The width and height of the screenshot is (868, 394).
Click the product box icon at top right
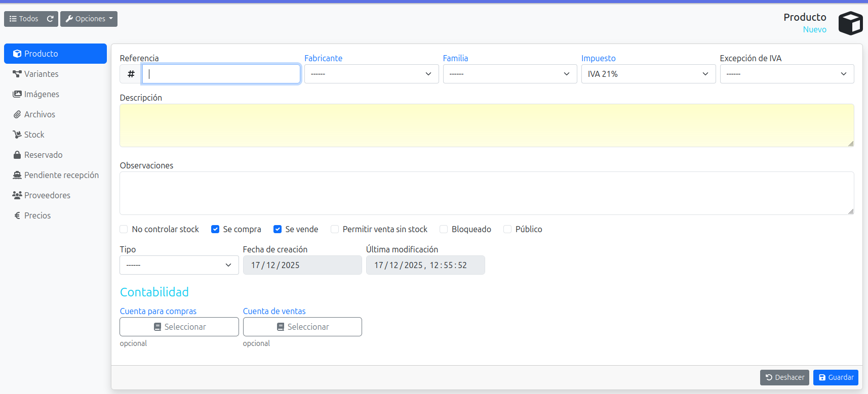click(850, 23)
